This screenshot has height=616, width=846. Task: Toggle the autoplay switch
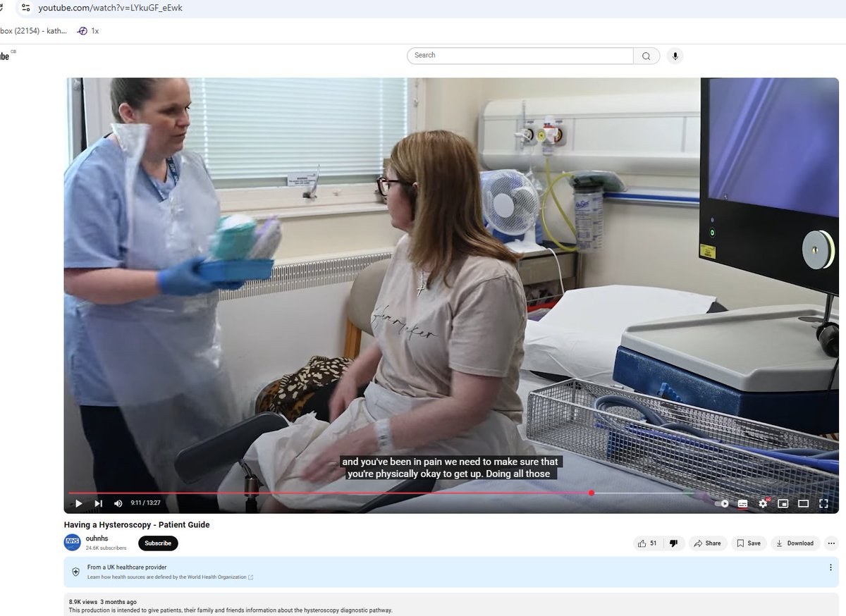tap(722, 503)
